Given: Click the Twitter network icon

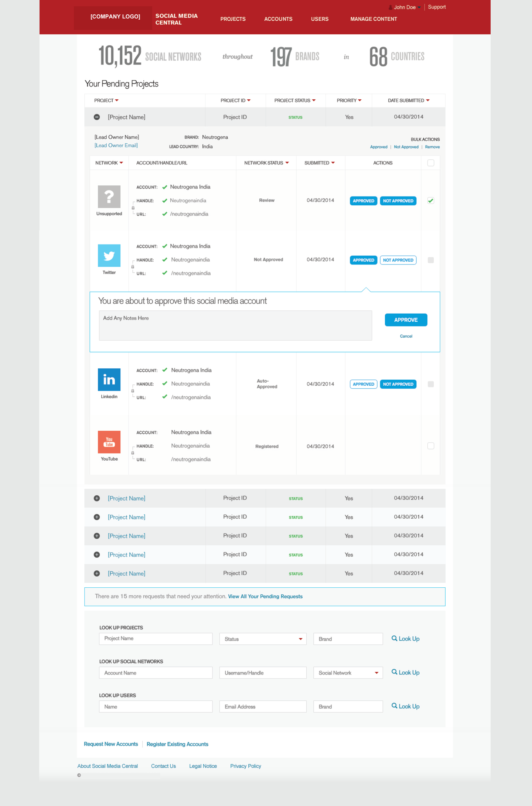Looking at the screenshot, I should click(109, 256).
